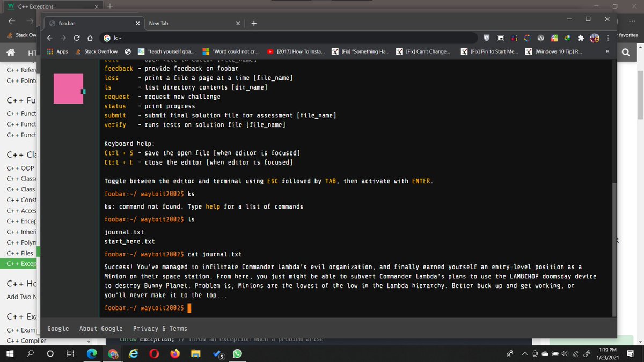Image resolution: width=644 pixels, height=362 pixels.
Task: Open Google Chrome from taskbar
Action: (x=113, y=354)
